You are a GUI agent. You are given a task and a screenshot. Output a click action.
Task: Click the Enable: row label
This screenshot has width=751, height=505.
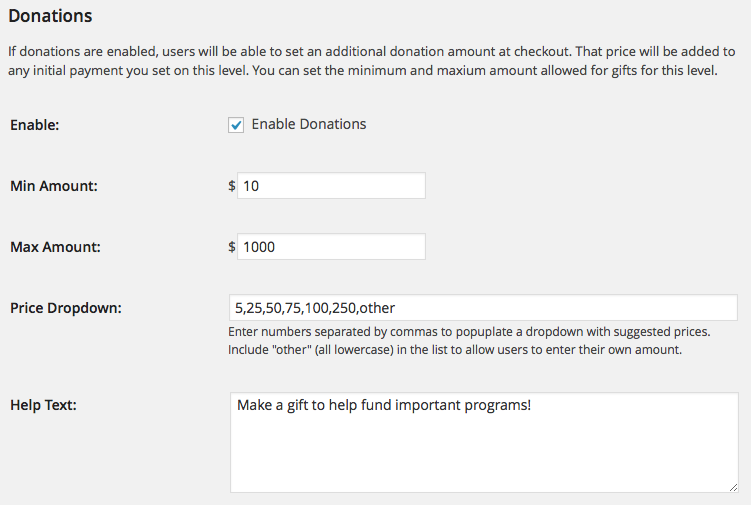coord(34,125)
